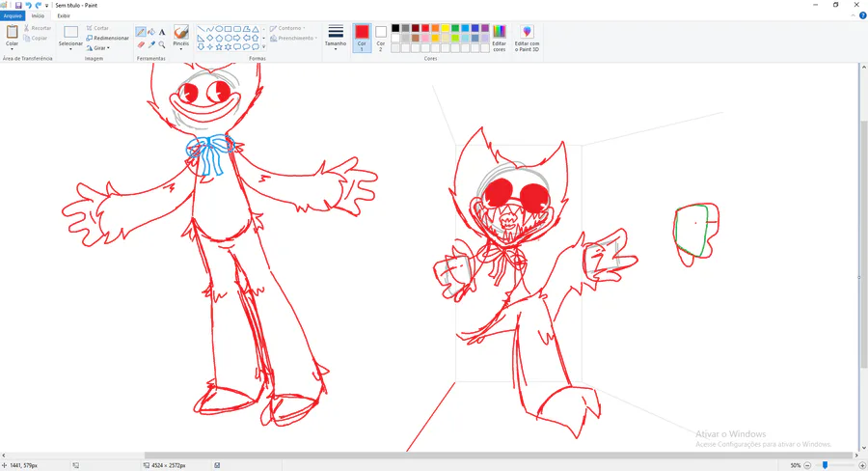Select the Pencil tool
The height and width of the screenshot is (471, 868).
tap(141, 32)
